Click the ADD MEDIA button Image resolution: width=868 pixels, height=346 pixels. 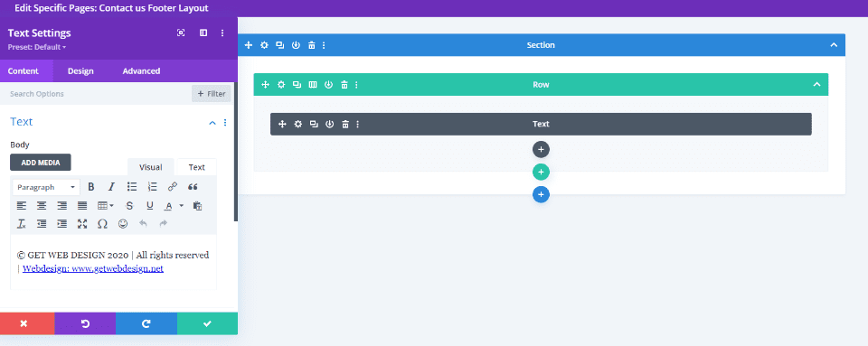[x=41, y=163]
